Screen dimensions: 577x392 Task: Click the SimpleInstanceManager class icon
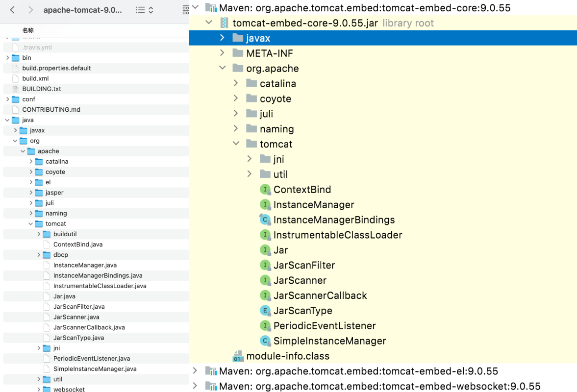[265, 341]
